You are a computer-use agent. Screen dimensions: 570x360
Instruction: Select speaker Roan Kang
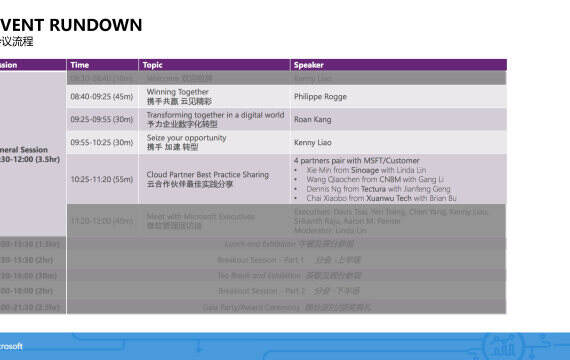point(313,119)
